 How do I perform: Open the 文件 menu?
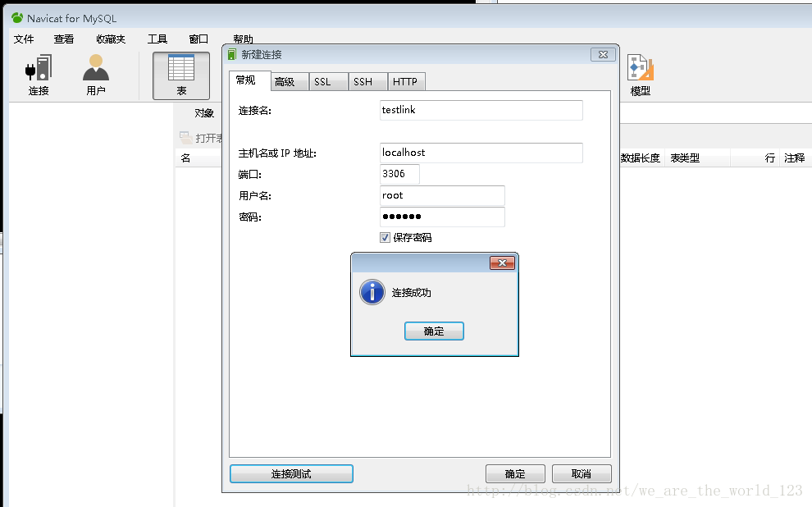23,39
